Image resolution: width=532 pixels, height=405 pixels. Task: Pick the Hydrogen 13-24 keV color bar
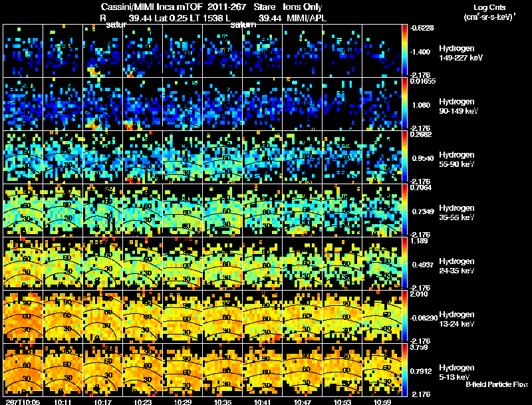pyautogui.click(x=404, y=317)
